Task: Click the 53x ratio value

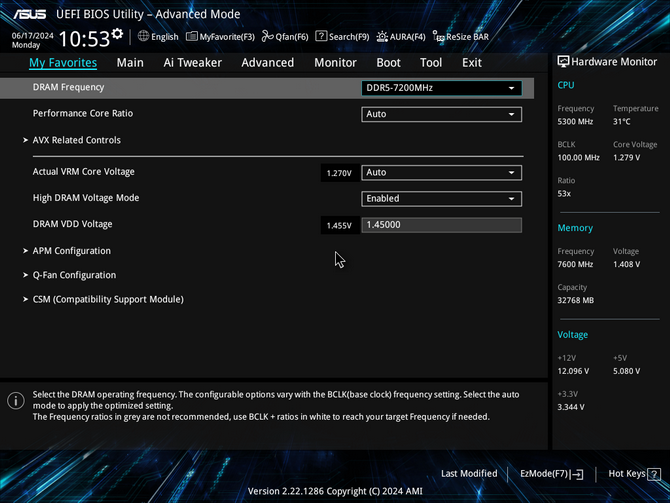Action: (x=564, y=194)
